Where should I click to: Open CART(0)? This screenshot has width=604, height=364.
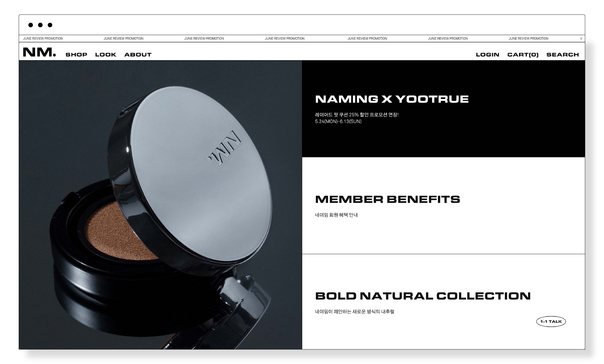pyautogui.click(x=523, y=55)
